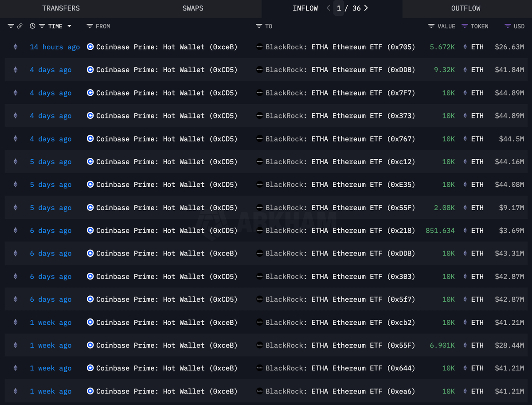Click ETH token icon on the $41.84M row
This screenshot has width=532, height=405.
[465, 70]
